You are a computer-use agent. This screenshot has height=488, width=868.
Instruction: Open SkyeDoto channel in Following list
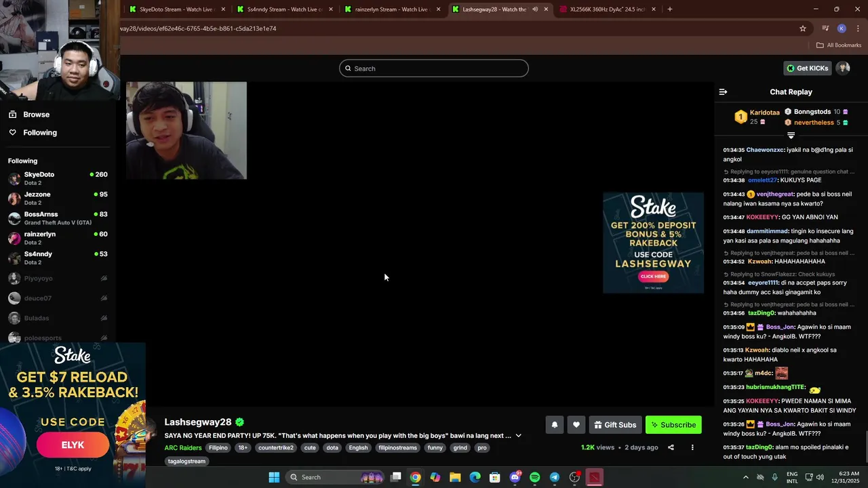tap(58, 178)
